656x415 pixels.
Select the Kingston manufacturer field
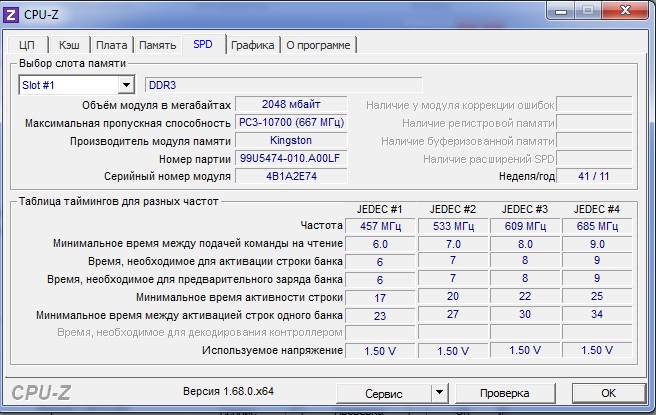click(291, 140)
